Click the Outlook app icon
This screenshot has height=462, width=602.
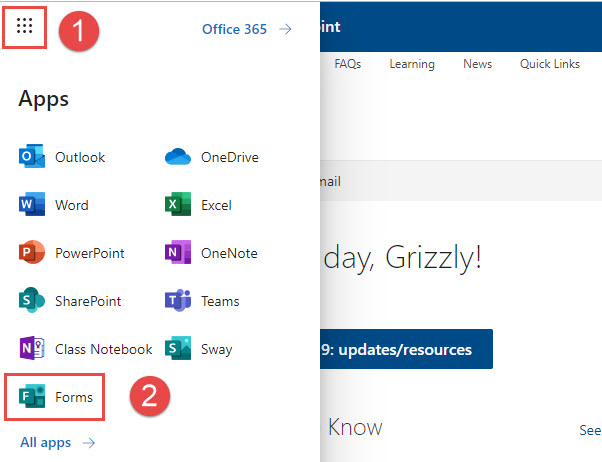32,156
